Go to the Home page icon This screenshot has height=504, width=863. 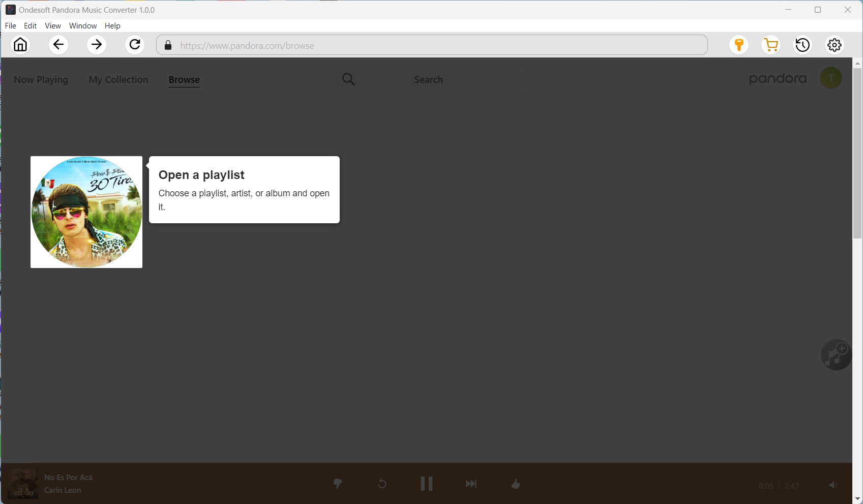[21, 45]
